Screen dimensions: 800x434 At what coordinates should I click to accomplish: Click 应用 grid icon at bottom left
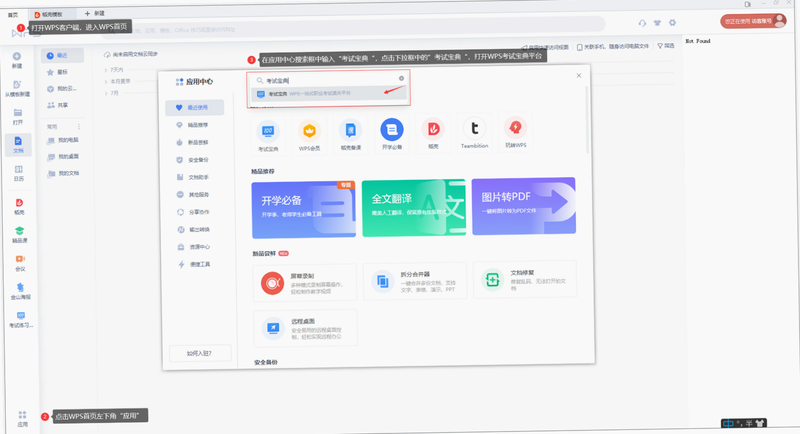22,416
